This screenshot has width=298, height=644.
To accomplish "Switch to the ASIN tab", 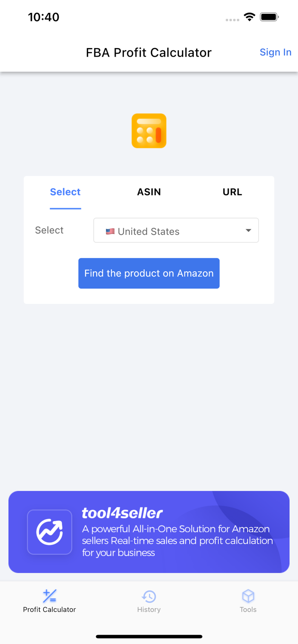I will click(149, 192).
